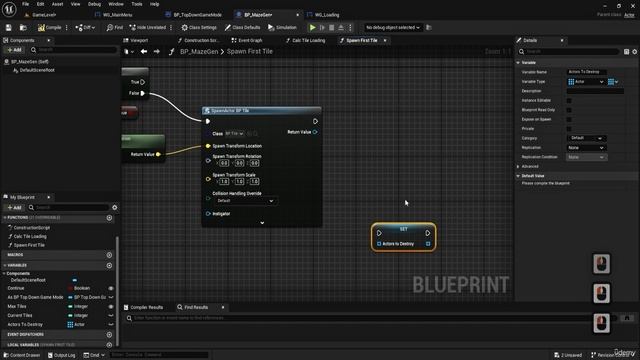Open the Class dropdown on SpawnActor node
This screenshot has height=360, width=640.
tap(235, 133)
